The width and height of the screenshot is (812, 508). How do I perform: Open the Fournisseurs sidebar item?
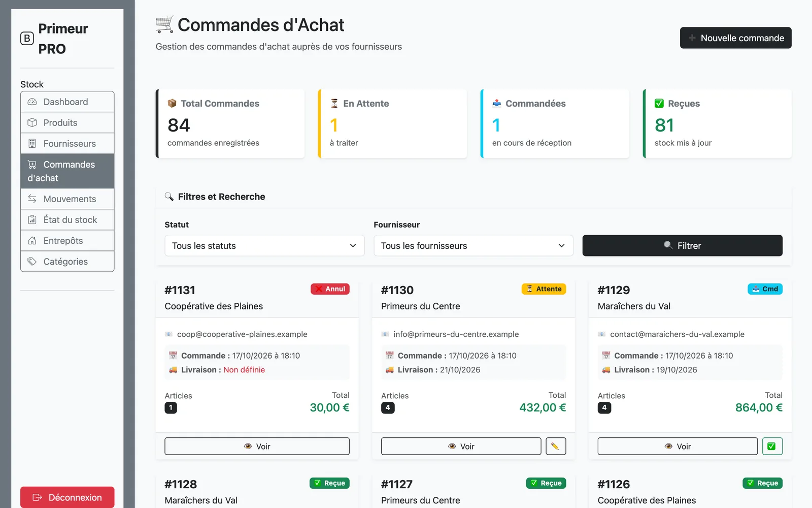coord(67,143)
